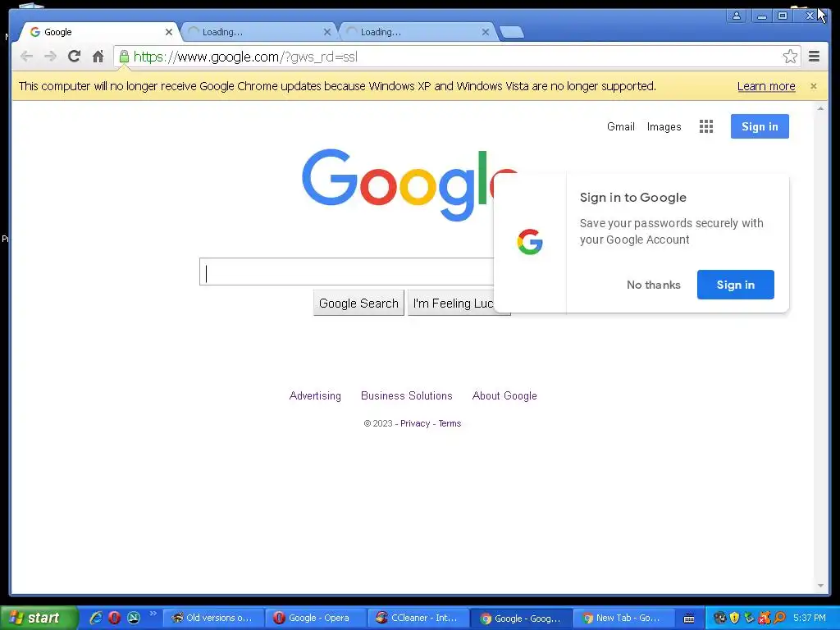Open Learn more about unsupported Windows
Image resolution: width=840 pixels, height=630 pixels.
[766, 86]
